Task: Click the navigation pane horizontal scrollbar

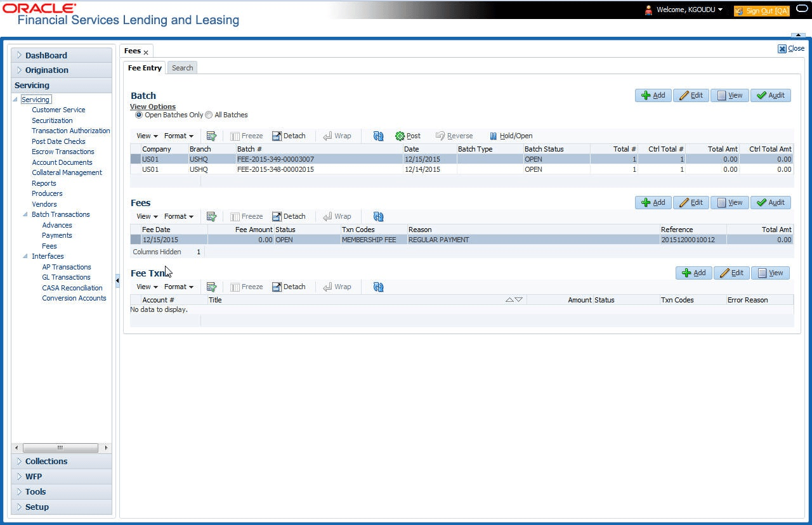Action: (x=61, y=447)
